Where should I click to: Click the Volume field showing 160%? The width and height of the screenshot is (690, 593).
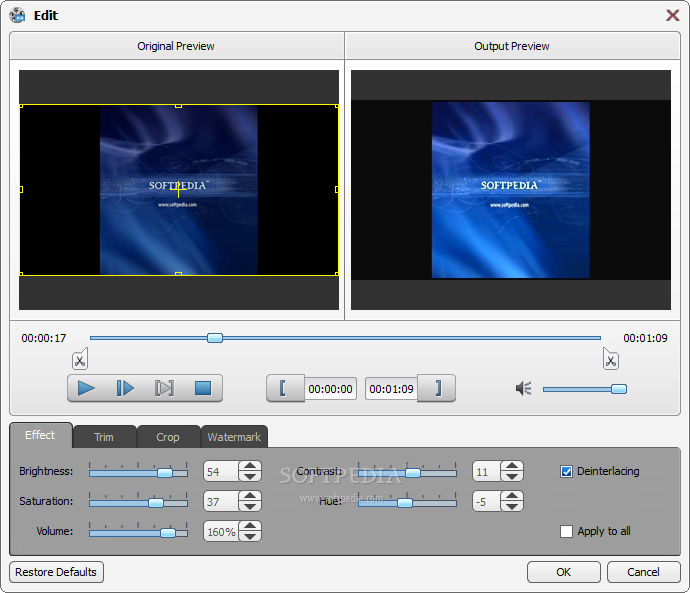221,531
